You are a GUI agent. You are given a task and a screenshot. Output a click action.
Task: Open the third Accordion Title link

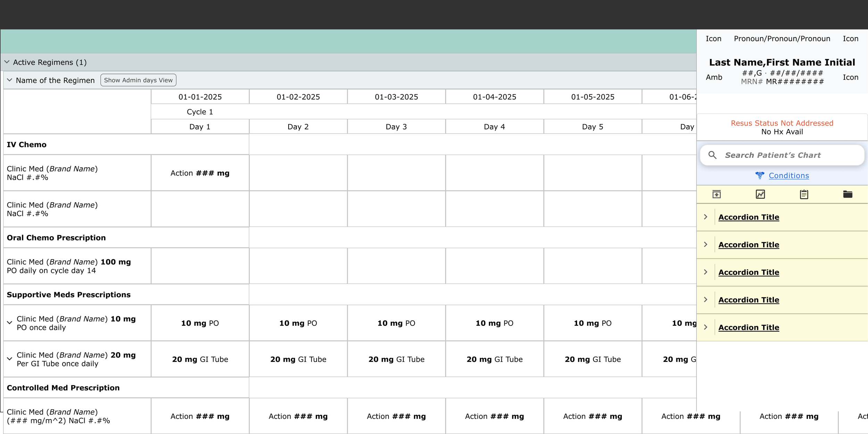click(x=749, y=272)
